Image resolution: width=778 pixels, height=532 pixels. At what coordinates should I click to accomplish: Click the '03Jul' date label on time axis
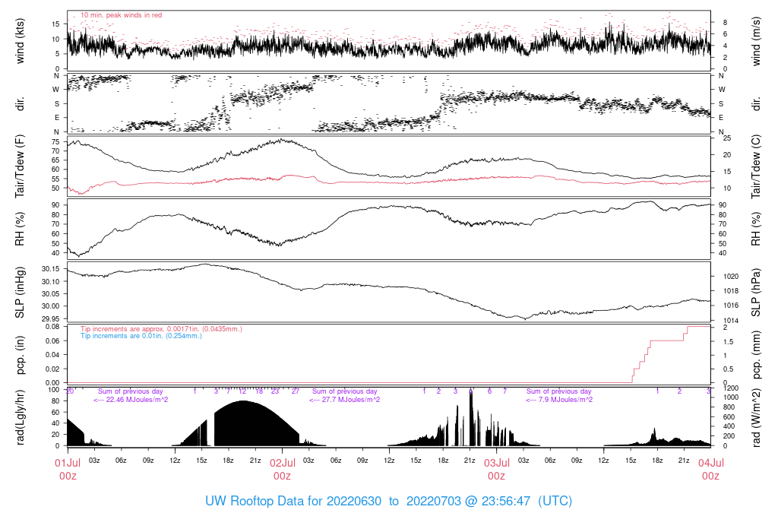[x=497, y=463]
